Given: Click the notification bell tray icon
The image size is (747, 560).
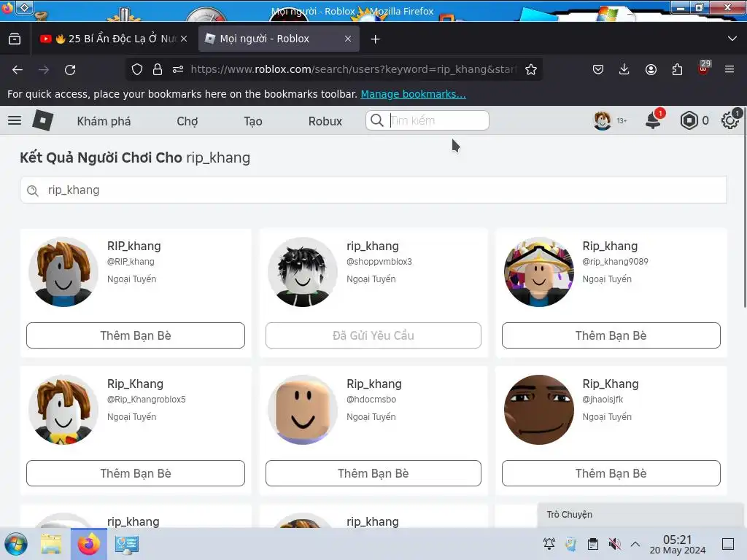Looking at the screenshot, I should pyautogui.click(x=549, y=544).
